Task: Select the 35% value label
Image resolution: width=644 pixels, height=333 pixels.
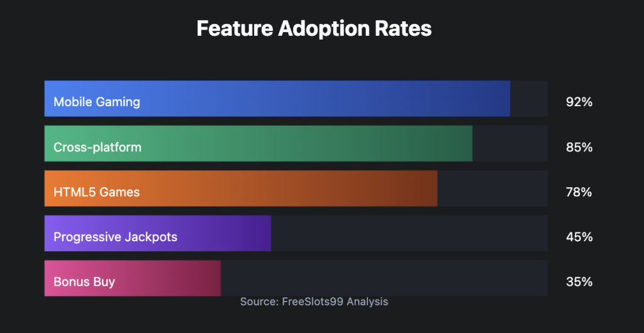Action: click(579, 282)
